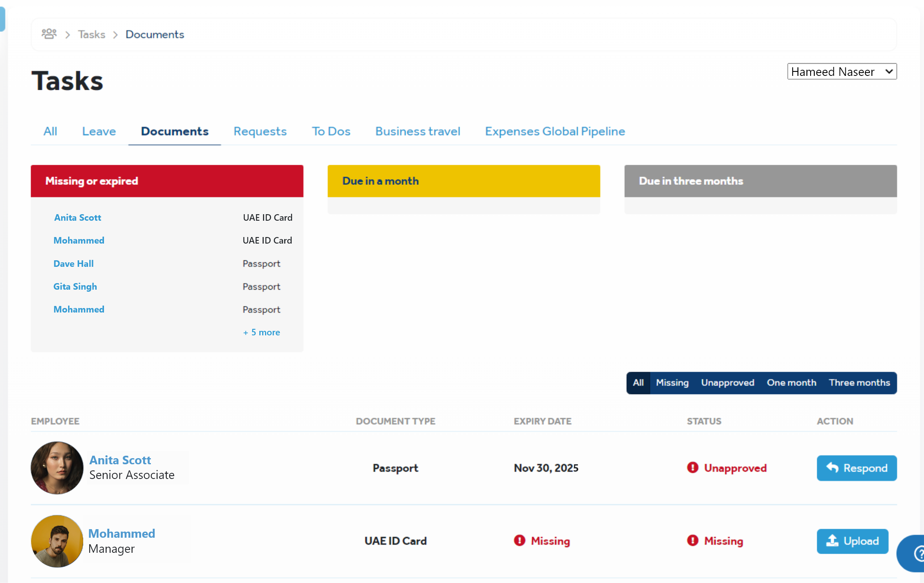Select the Three months filter

859,383
